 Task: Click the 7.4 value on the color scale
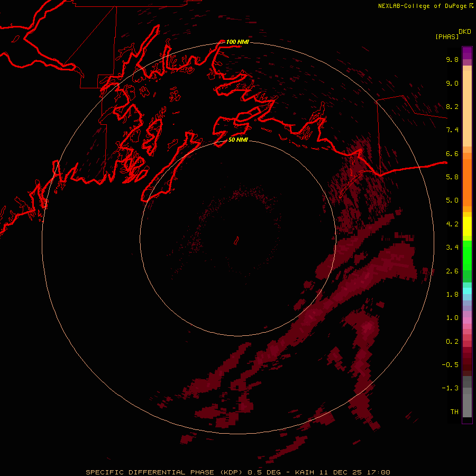pyautogui.click(x=452, y=130)
